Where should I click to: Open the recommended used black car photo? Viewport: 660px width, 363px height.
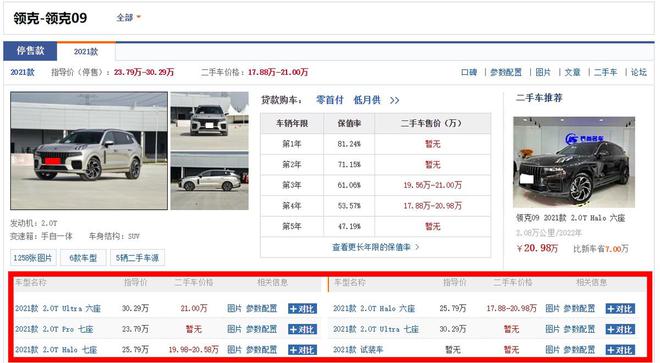tap(574, 162)
